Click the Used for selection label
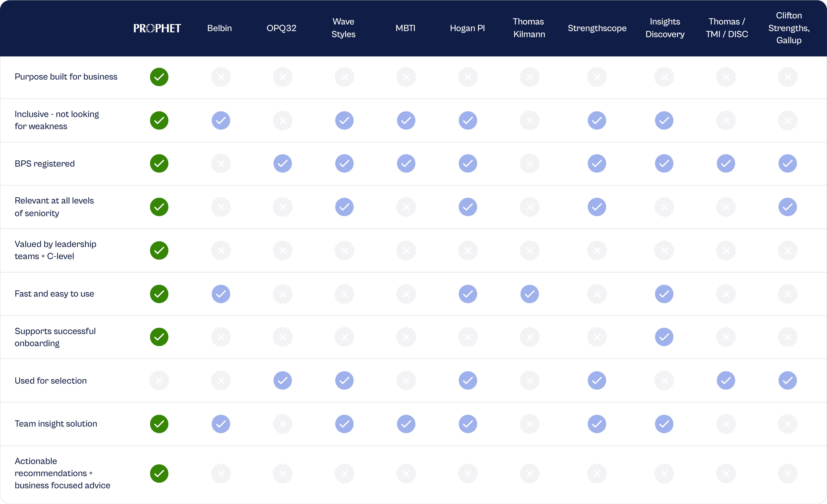 tap(51, 381)
